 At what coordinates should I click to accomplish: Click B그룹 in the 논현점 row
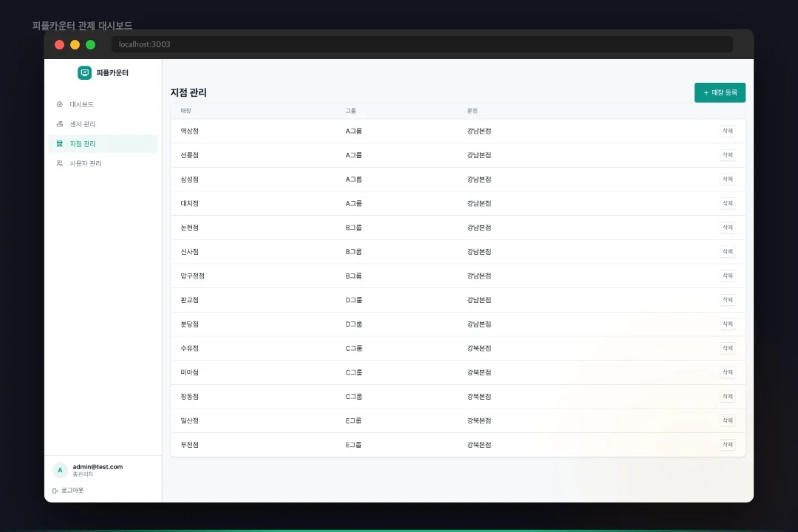[x=354, y=228]
